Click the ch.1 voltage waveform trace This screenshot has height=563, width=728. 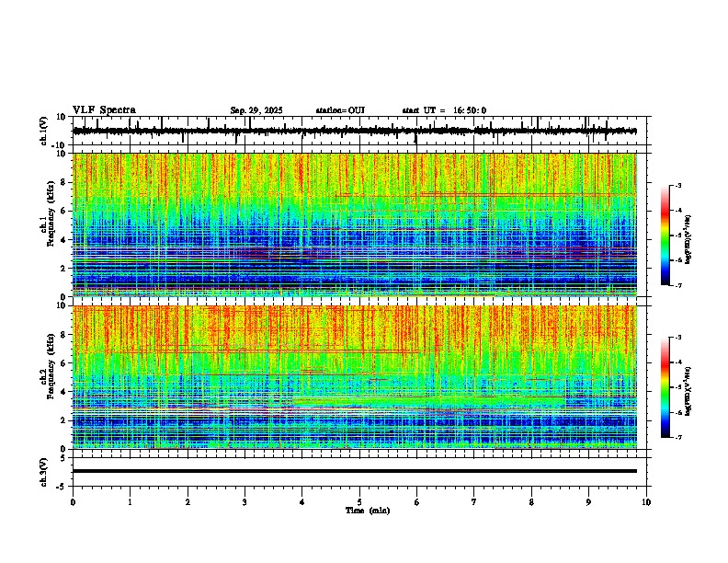tap(354, 131)
